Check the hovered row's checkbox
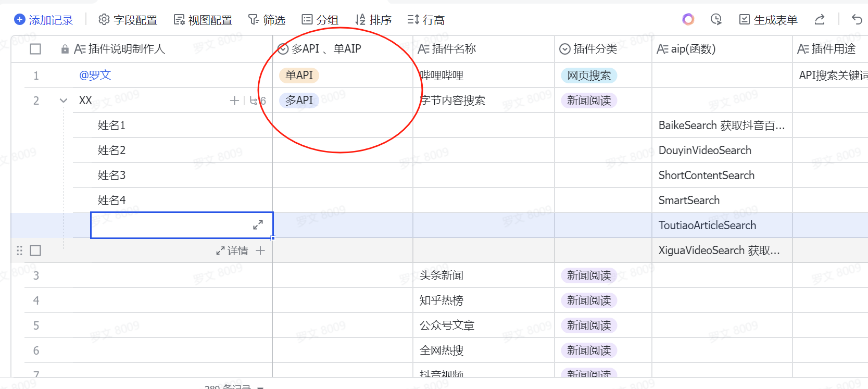The height and width of the screenshot is (389, 868). tap(35, 250)
